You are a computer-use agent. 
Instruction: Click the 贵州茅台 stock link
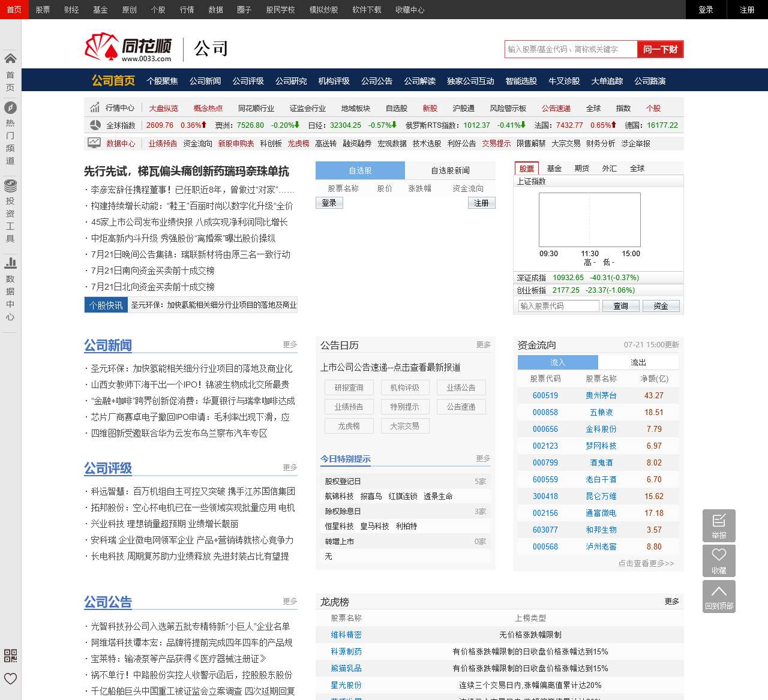601,396
